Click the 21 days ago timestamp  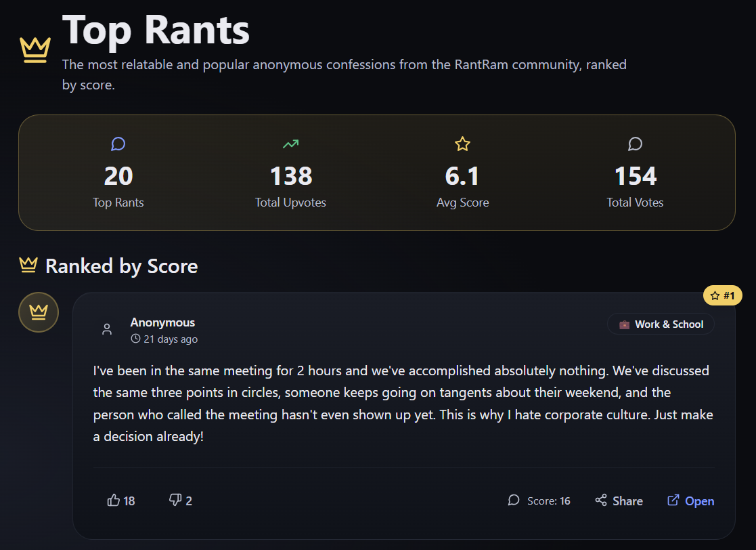coord(171,339)
